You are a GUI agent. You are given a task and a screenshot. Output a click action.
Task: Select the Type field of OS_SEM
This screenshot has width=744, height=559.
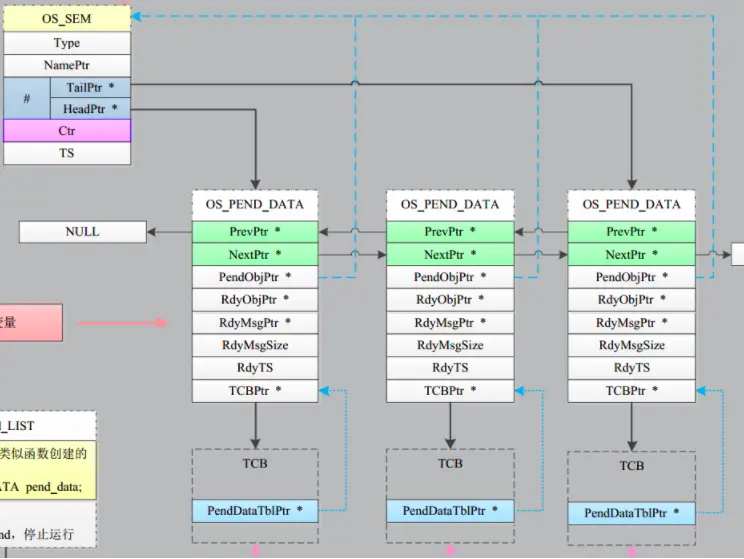[x=67, y=43]
